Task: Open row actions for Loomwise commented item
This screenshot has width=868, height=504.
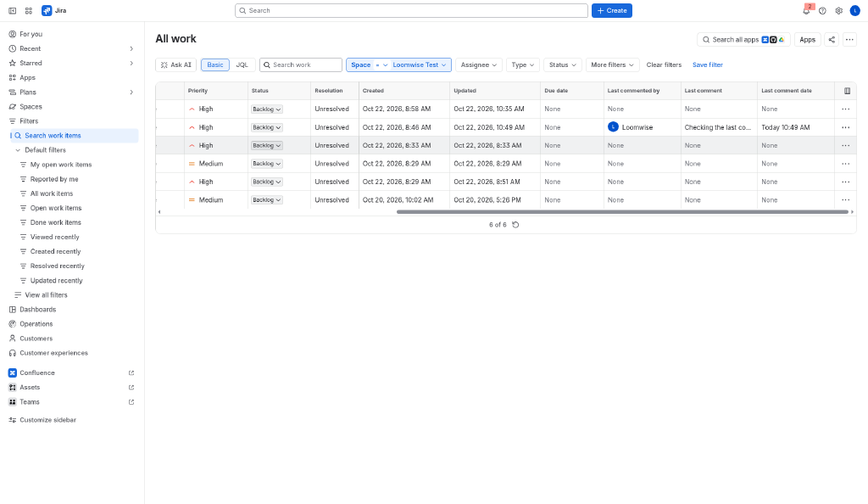Action: point(846,127)
